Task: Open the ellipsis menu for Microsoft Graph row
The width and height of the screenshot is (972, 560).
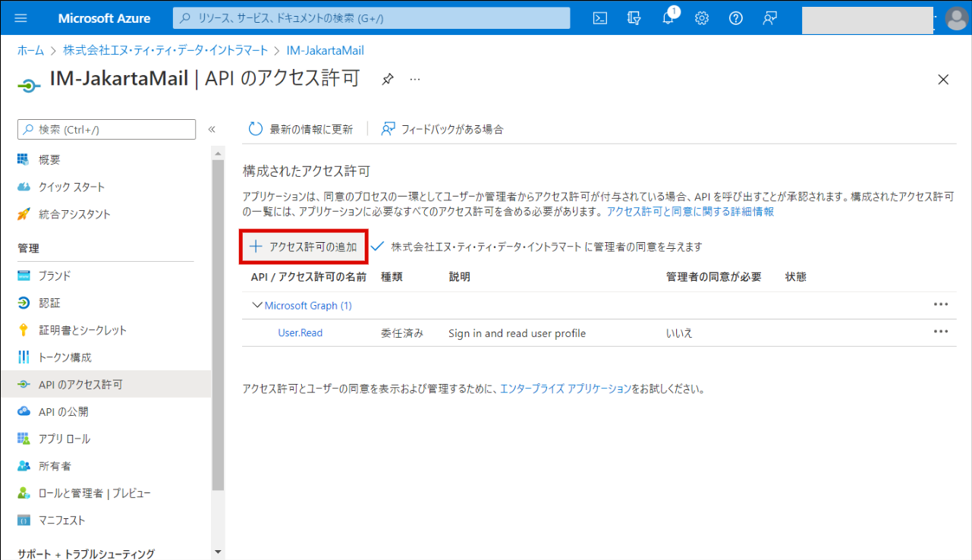Action: 941,304
